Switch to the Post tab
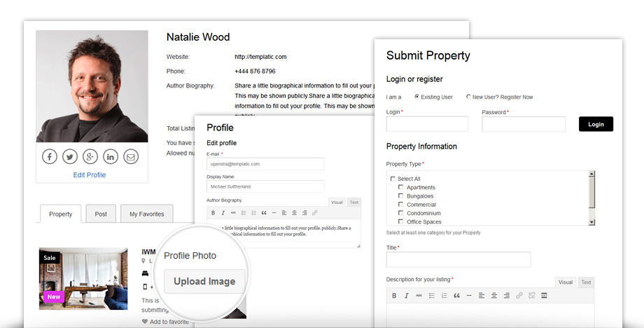 tap(101, 214)
